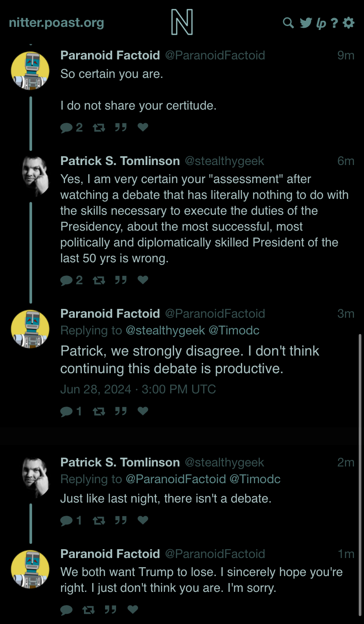Open the question mark about icon
Screen dimensions: 364x624
tap(335, 22)
